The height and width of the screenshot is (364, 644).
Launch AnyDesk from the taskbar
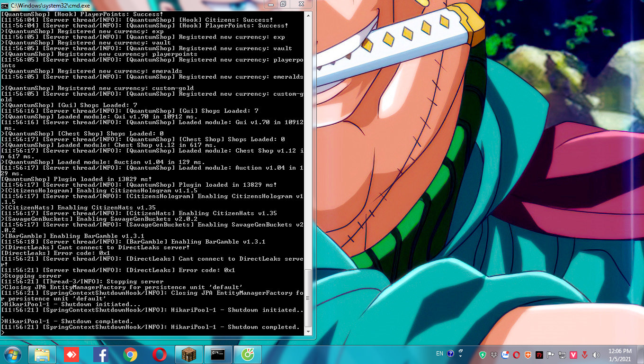pos(72,355)
